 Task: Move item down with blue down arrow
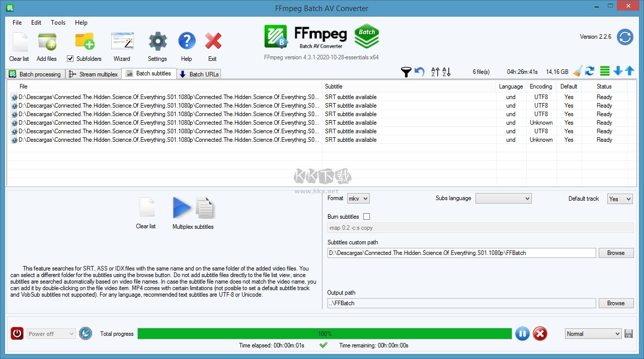pyautogui.click(x=618, y=71)
